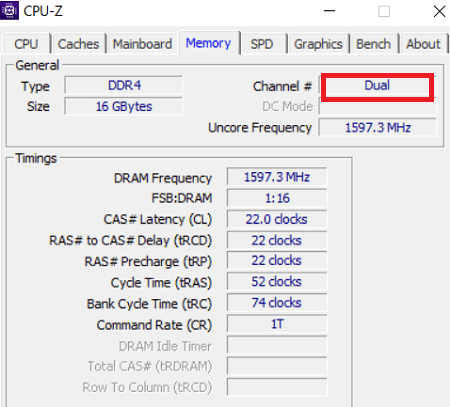Image resolution: width=450 pixels, height=407 pixels.
Task: Click the CAS# Latency value 22.0 clocks
Action: [277, 219]
